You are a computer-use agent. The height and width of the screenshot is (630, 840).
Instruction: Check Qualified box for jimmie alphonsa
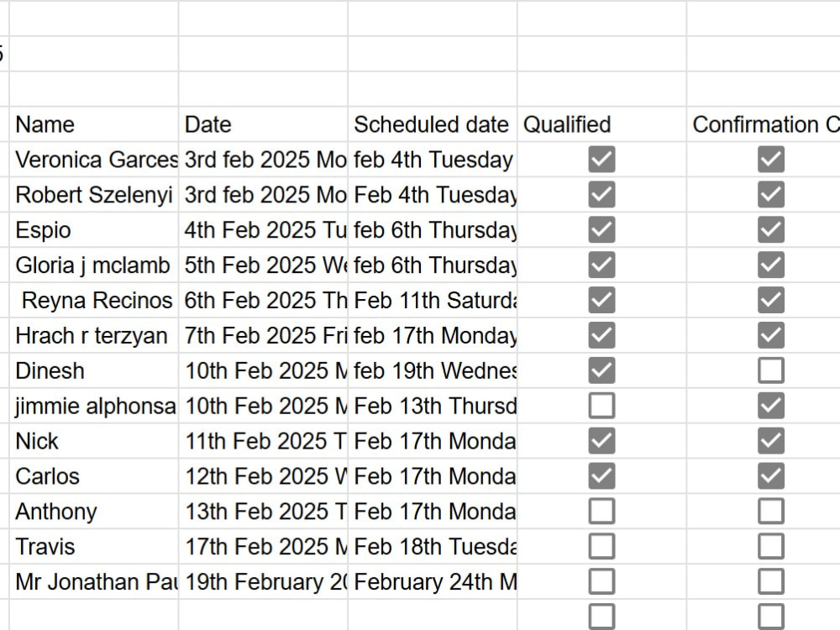[601, 406]
